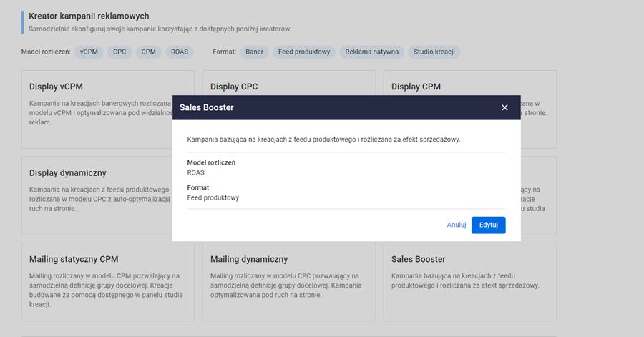Image resolution: width=644 pixels, height=337 pixels.
Task: Select the CPM filter chip
Action: pyautogui.click(x=148, y=52)
